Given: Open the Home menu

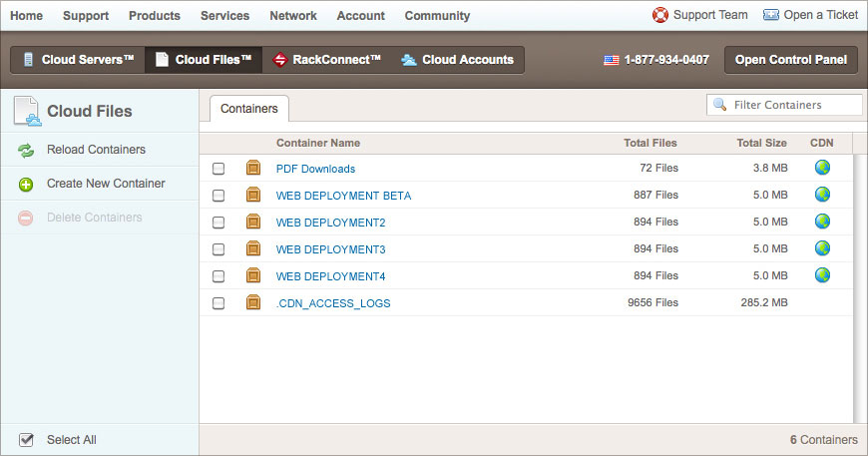Looking at the screenshot, I should point(26,16).
